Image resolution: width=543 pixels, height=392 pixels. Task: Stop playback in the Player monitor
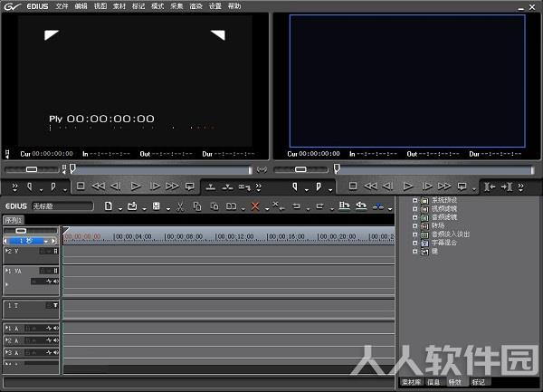click(x=81, y=186)
